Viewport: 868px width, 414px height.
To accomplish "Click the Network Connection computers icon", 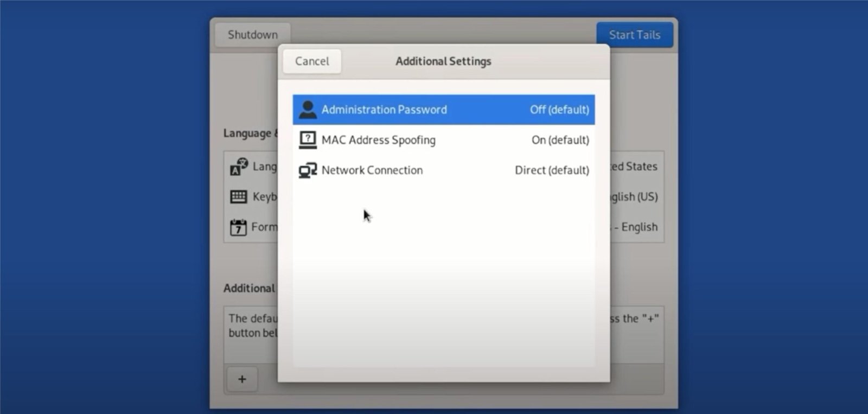I will (x=308, y=170).
